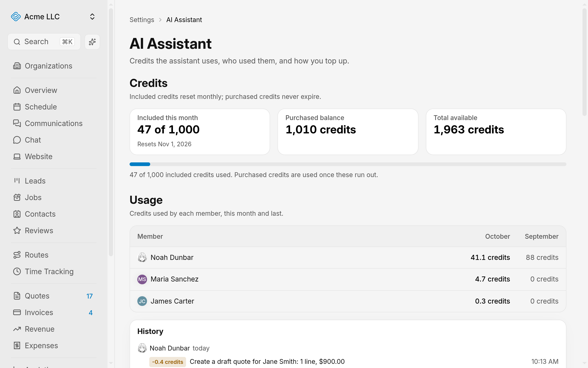
Task: Click the Quotes count badge 17
Action: [89, 296]
